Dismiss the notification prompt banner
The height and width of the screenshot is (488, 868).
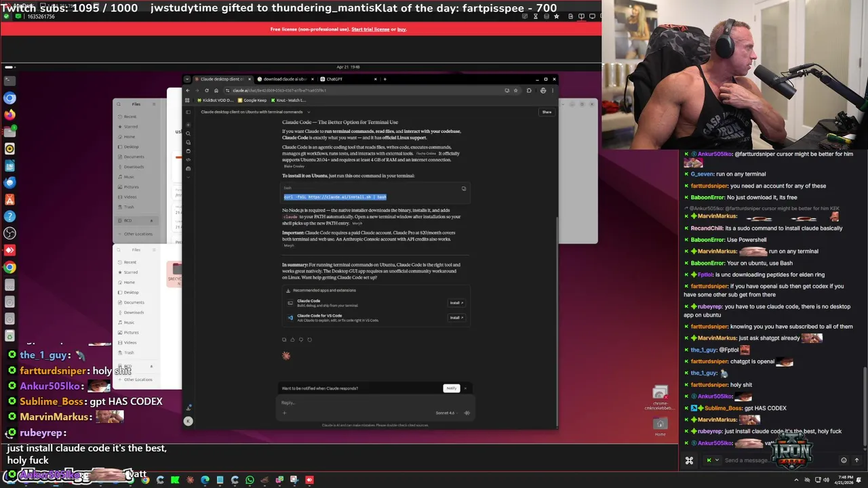coord(465,388)
